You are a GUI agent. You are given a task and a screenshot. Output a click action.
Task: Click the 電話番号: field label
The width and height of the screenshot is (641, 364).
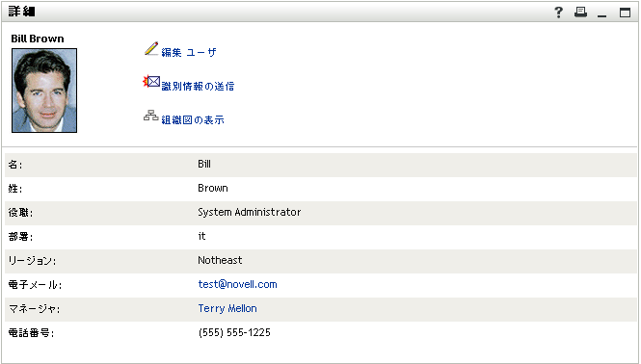pyautogui.click(x=31, y=333)
